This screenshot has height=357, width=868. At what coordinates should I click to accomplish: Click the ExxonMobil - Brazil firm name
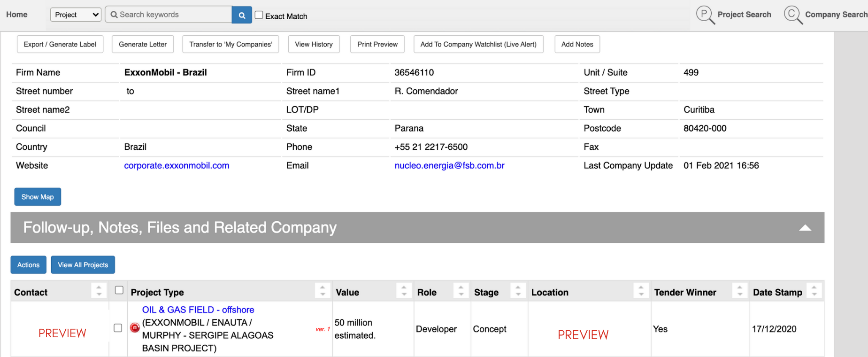pyautogui.click(x=165, y=72)
